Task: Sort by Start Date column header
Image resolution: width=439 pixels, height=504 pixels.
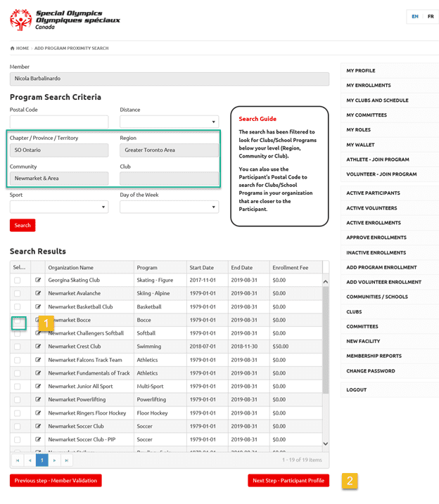Action: click(x=202, y=267)
